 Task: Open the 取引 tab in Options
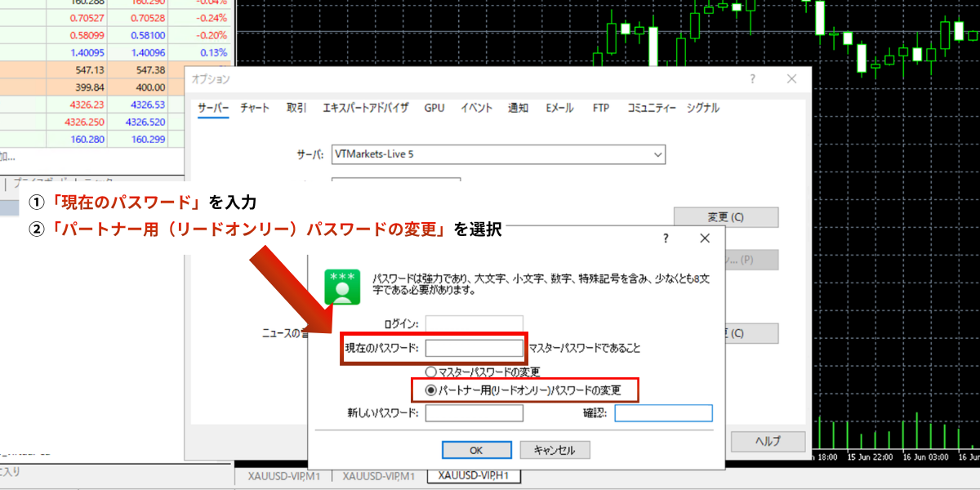click(x=296, y=108)
